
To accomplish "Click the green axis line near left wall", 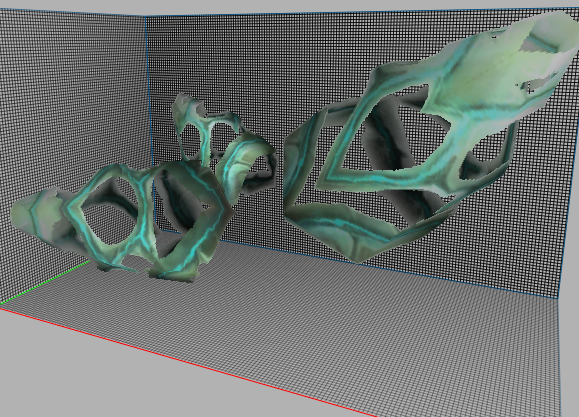I will [44, 283].
